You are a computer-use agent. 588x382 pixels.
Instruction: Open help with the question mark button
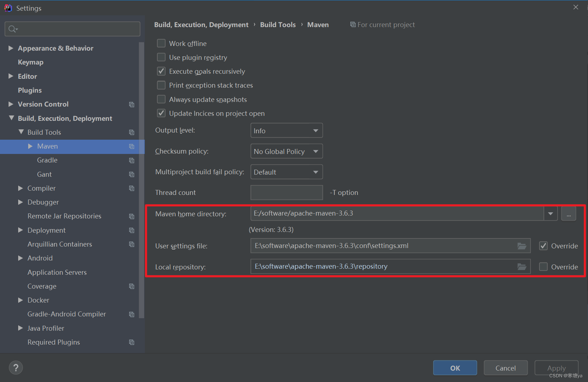[16, 368]
